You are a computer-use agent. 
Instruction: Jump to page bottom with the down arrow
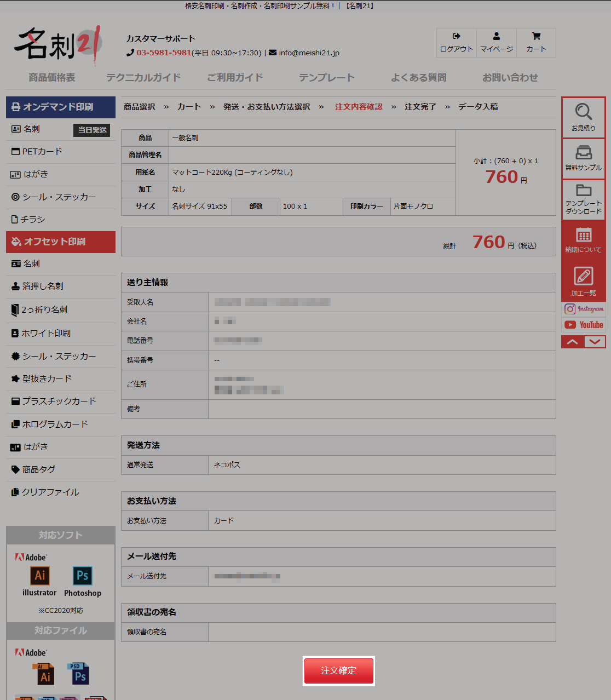click(x=595, y=342)
